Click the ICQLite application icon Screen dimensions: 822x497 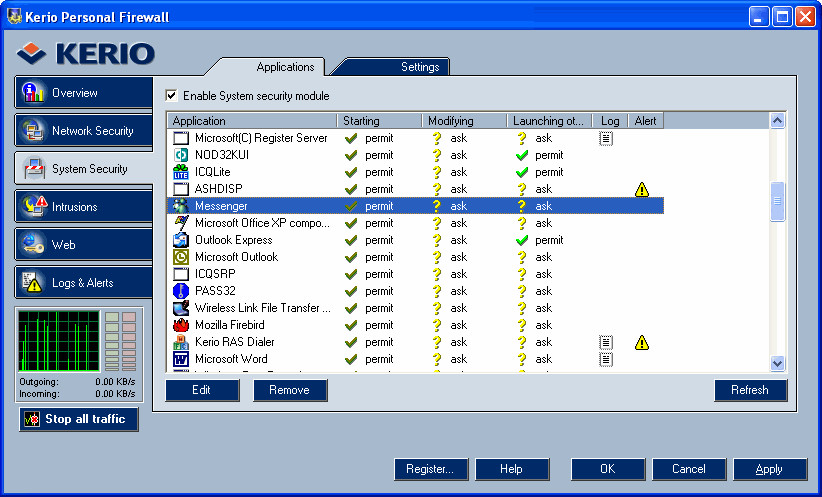pos(181,172)
